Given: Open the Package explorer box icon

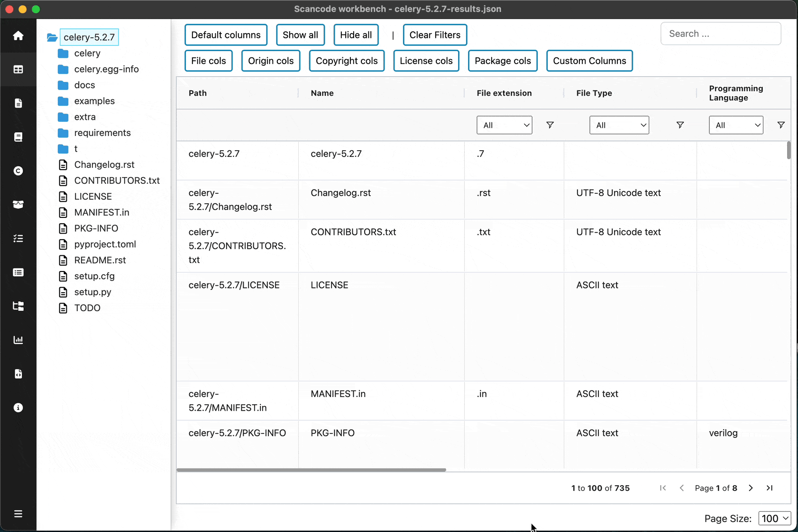Looking at the screenshot, I should click(18, 205).
